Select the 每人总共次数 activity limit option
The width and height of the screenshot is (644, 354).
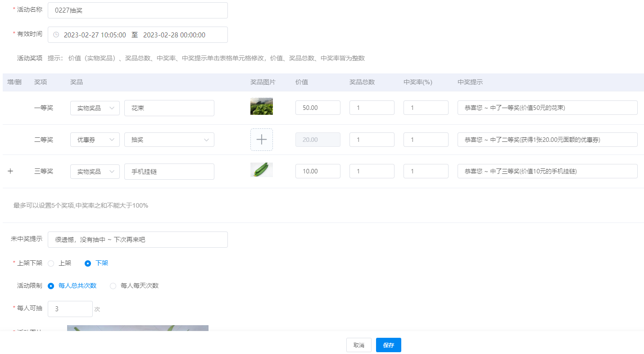(x=50, y=286)
